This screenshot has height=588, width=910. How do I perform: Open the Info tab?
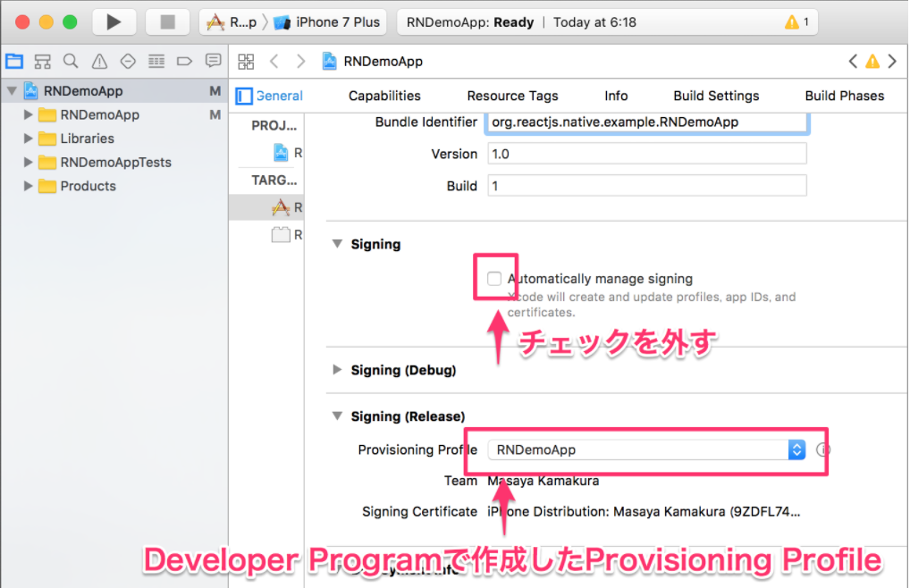[x=616, y=96]
